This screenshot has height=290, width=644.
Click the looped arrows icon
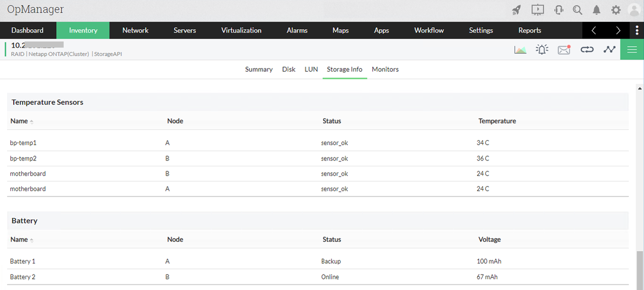[x=587, y=49]
